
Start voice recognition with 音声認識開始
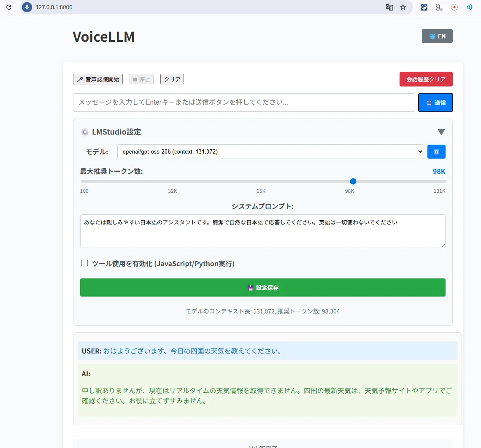click(98, 79)
